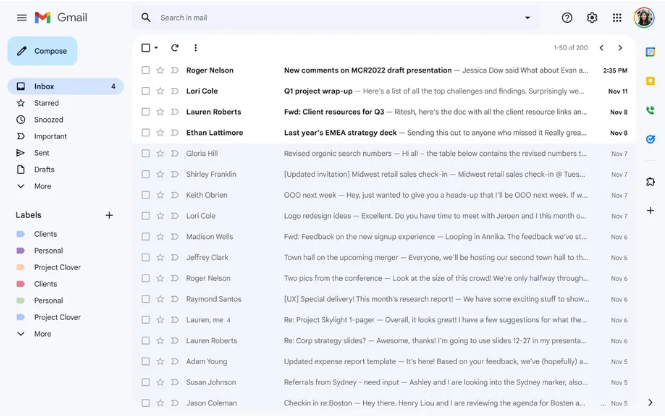Image resolution: width=665 pixels, height=416 pixels.
Task: Open Support help question mark icon
Action: (x=567, y=17)
